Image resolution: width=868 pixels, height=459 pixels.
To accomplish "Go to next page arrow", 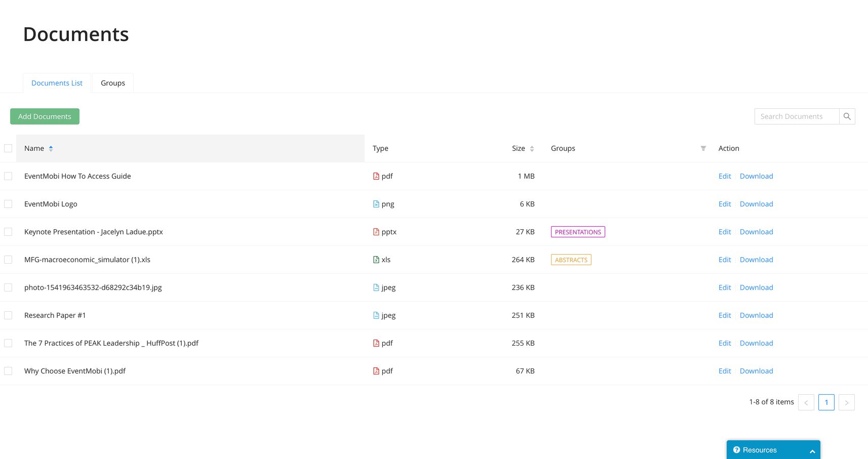I will tap(847, 402).
